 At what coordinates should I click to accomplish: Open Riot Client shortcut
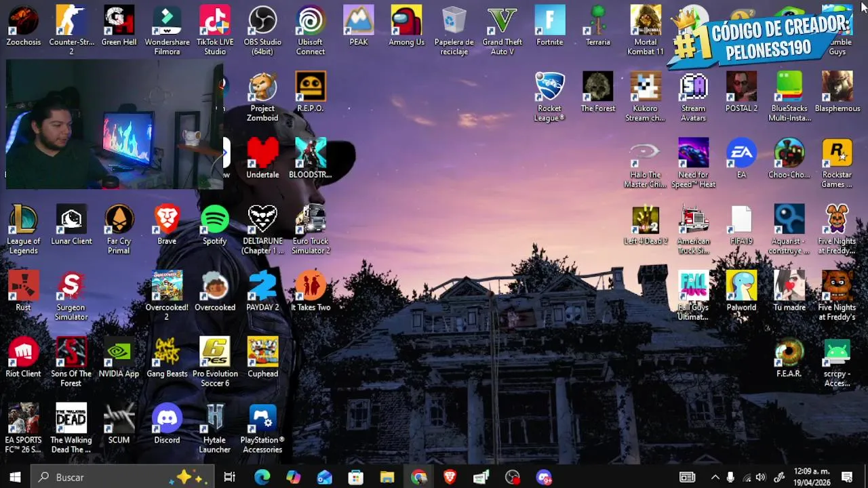[x=24, y=359]
